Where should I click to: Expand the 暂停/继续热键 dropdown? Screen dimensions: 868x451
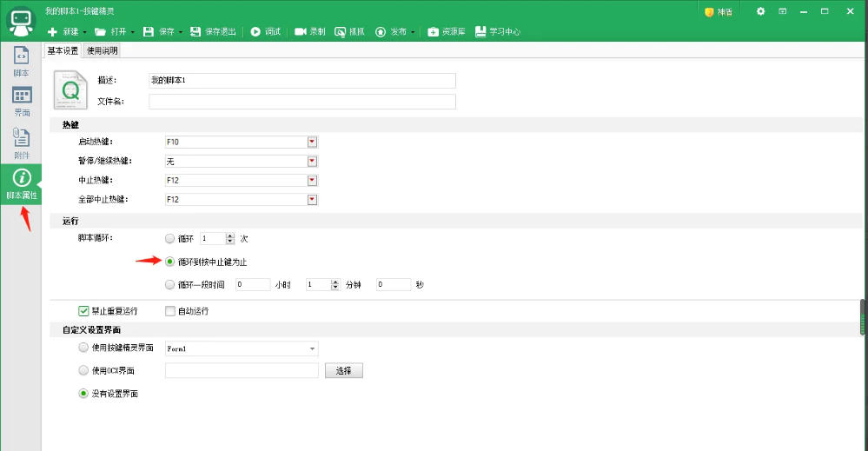(312, 161)
